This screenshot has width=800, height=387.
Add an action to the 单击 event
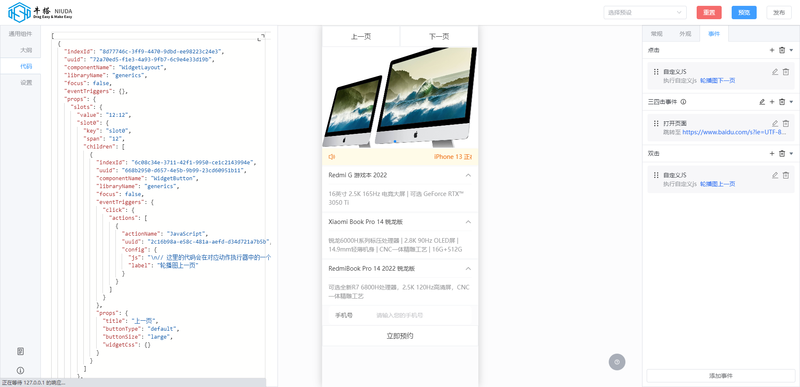(x=772, y=50)
